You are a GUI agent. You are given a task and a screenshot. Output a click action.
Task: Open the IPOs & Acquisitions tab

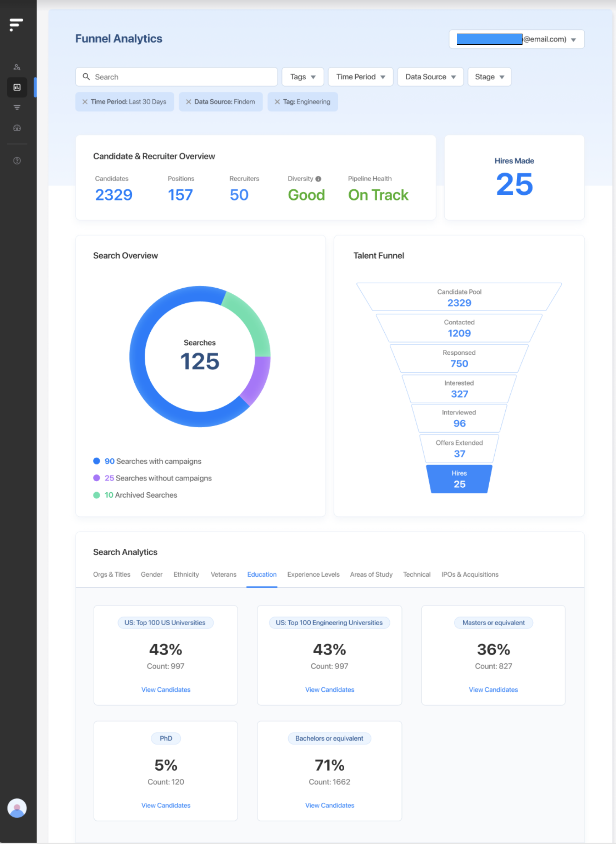click(x=469, y=574)
